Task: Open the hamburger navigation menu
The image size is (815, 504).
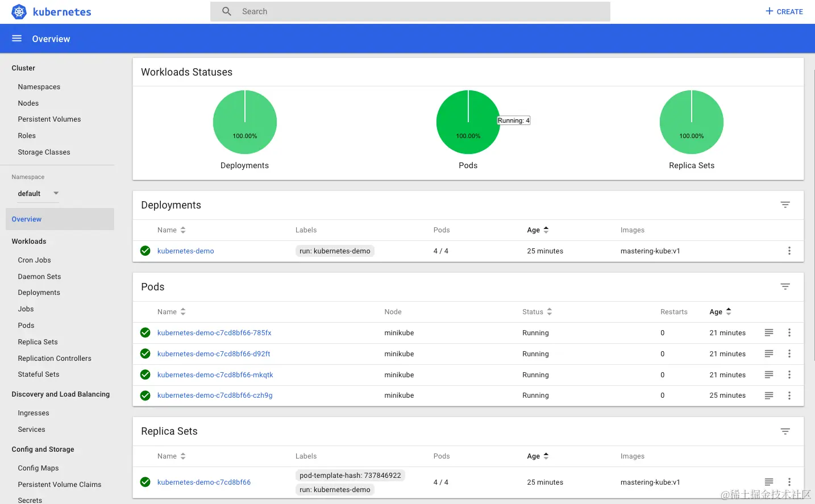Action: click(x=16, y=39)
